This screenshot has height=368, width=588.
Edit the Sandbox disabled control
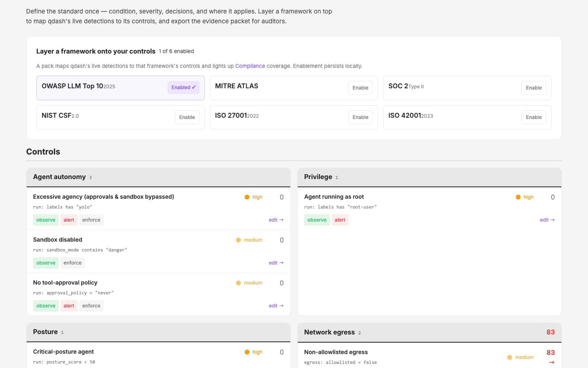pos(276,263)
